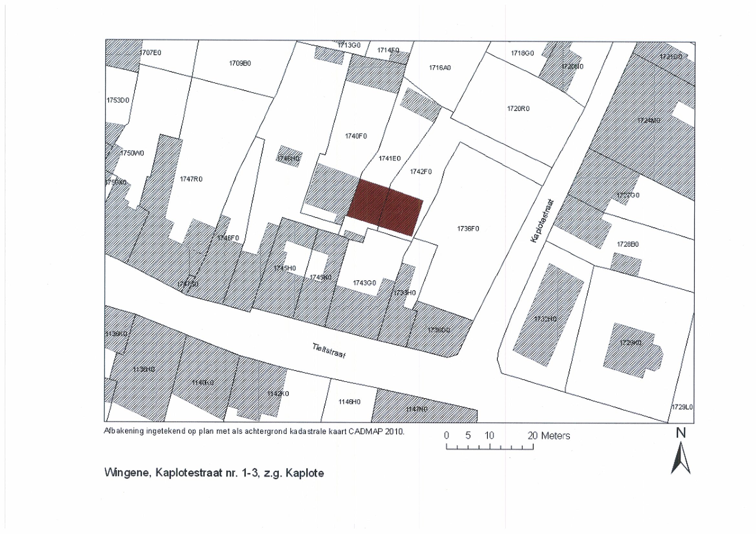
Task: Select parcel label 1146H0
Action: click(349, 402)
